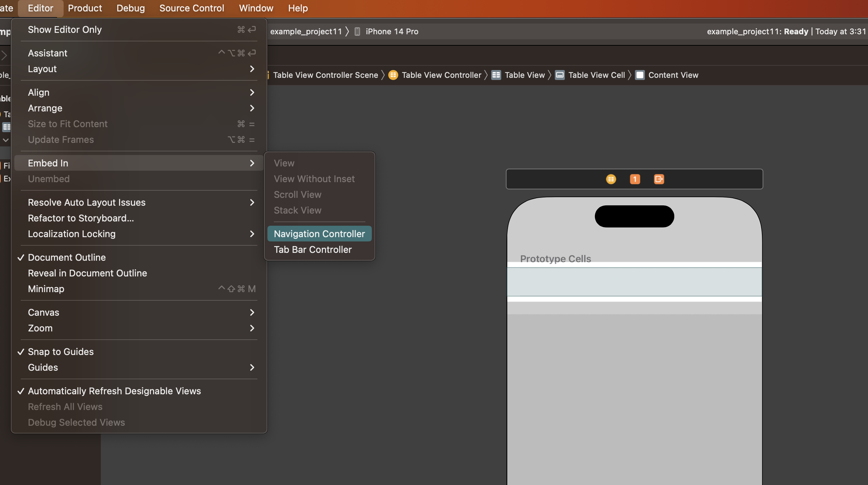Click the yellow Table View Controller dock icon
The height and width of the screenshot is (485, 868).
click(611, 179)
